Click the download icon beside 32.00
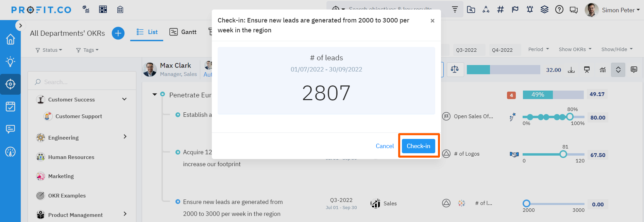644x222 pixels. 571,70
